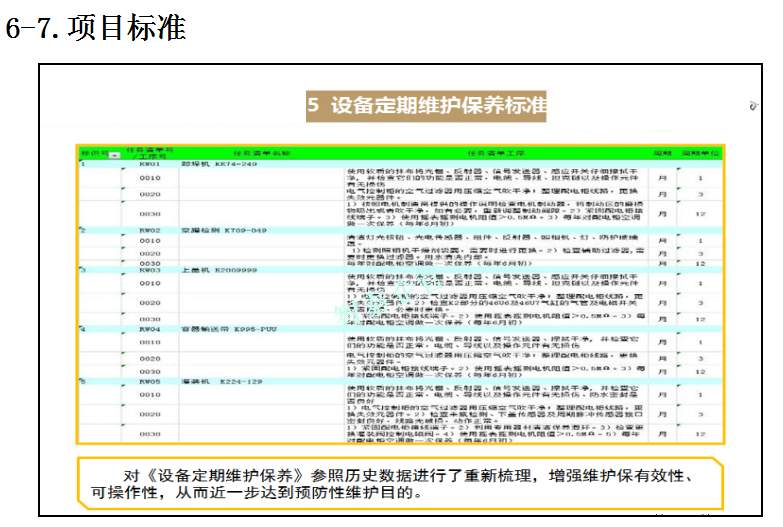Click the period value 12 in RW01 row 0030

tap(700, 214)
